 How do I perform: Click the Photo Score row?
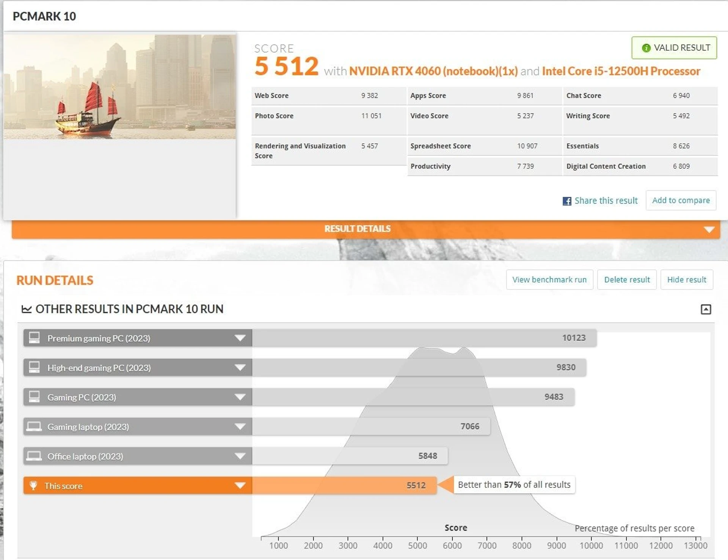point(329,121)
